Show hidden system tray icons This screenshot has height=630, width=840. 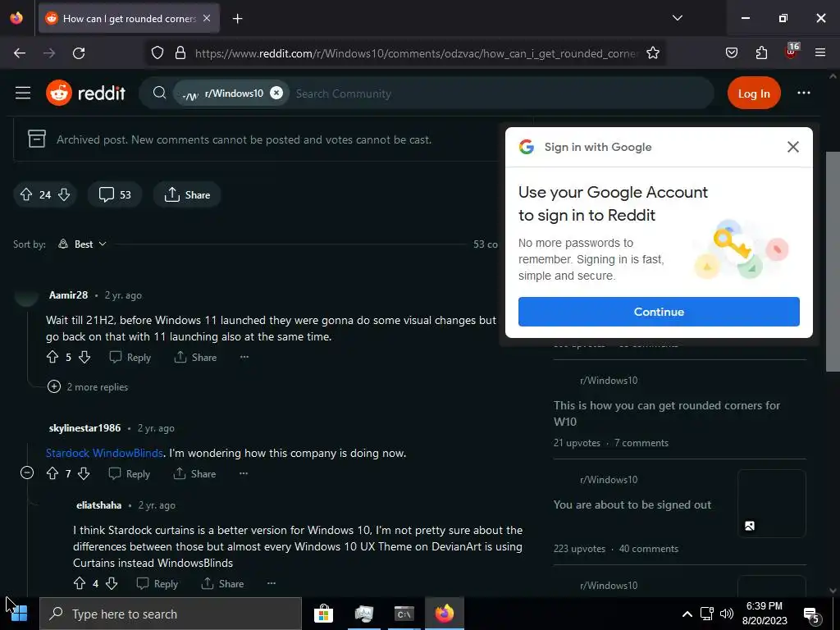(687, 614)
